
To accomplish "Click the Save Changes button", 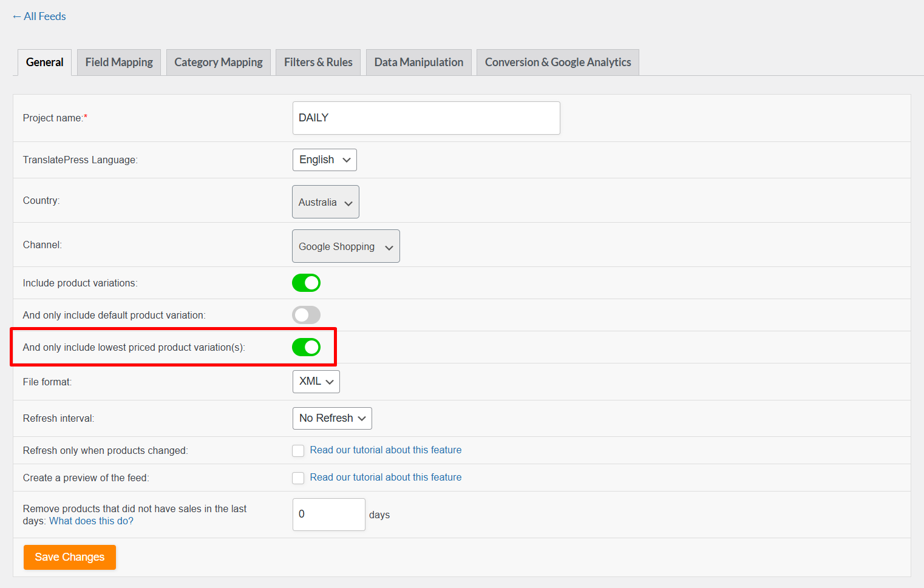I will (70, 557).
